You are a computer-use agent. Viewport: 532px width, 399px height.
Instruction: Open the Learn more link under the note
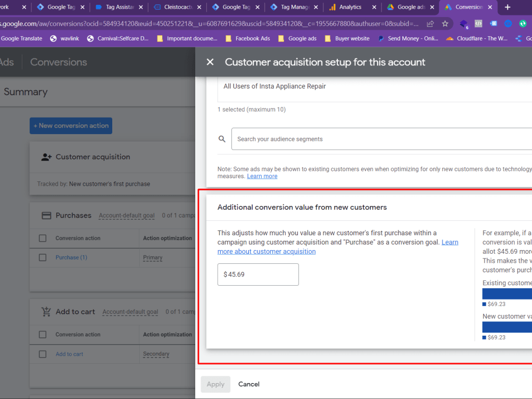262,176
